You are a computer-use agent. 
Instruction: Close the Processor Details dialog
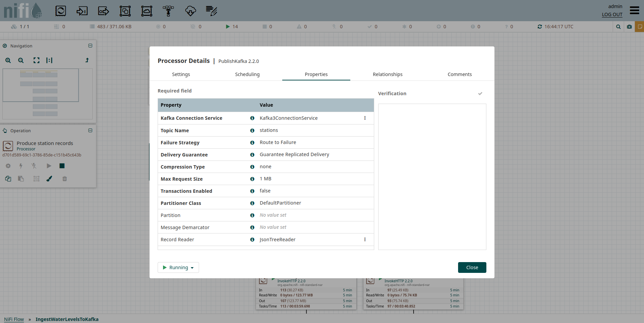(x=472, y=267)
